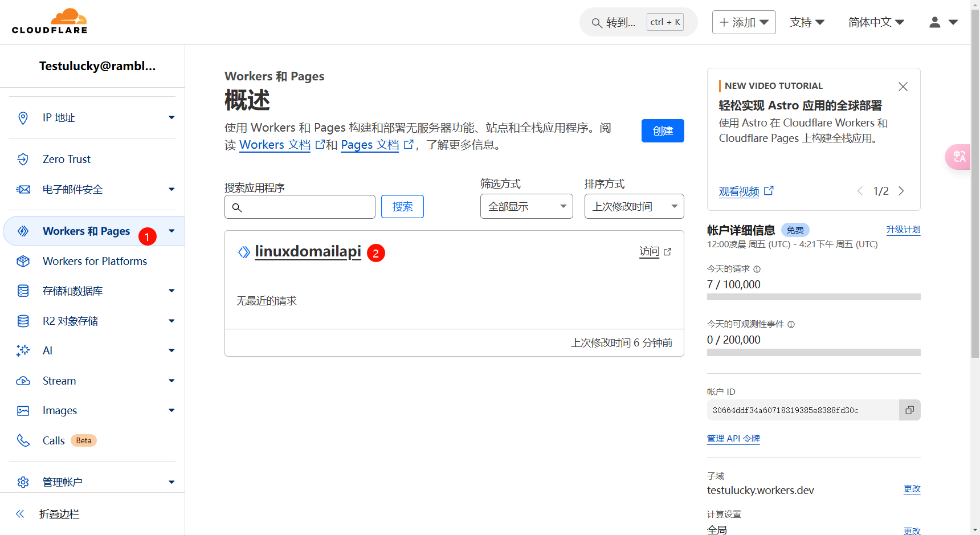The height and width of the screenshot is (535, 980).
Task: Click the linuxdomailapi worker icon
Action: (244, 252)
